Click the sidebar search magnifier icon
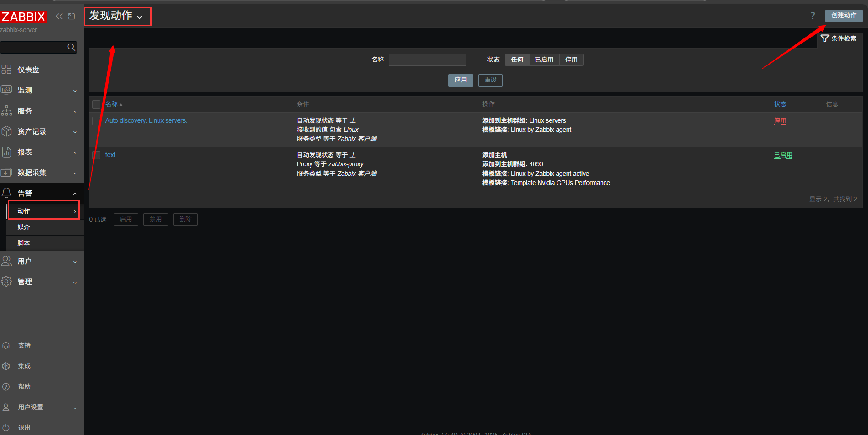This screenshot has width=868, height=435. click(x=71, y=47)
